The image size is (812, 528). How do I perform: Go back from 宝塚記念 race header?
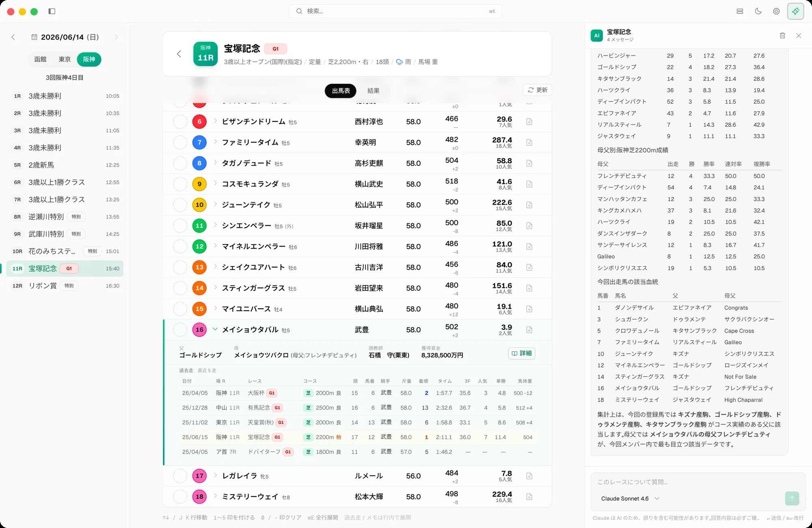coord(179,54)
